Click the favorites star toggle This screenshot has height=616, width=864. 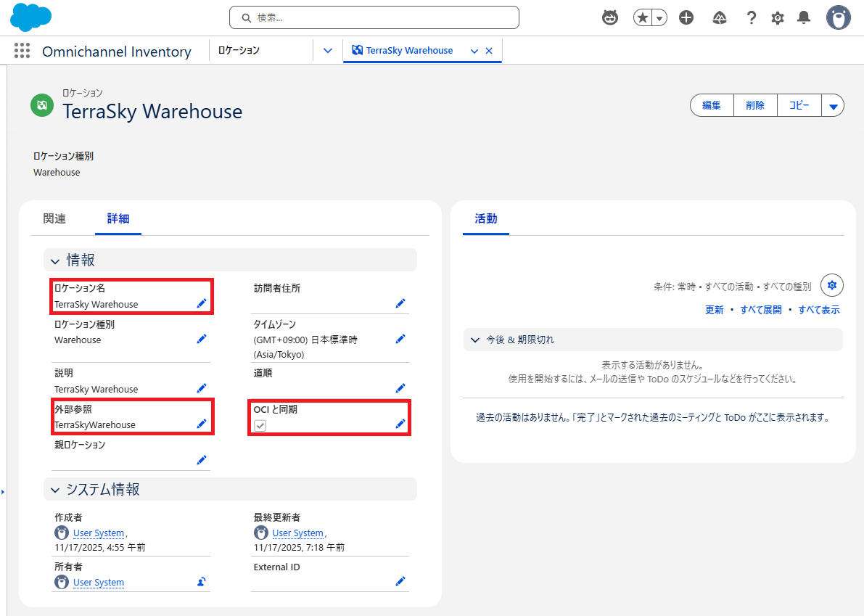click(643, 17)
